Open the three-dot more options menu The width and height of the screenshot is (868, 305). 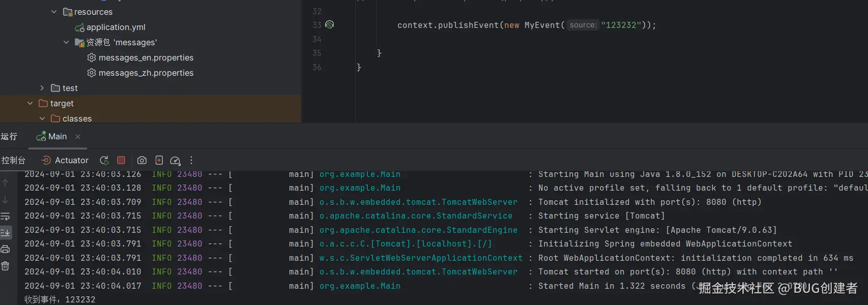191,160
